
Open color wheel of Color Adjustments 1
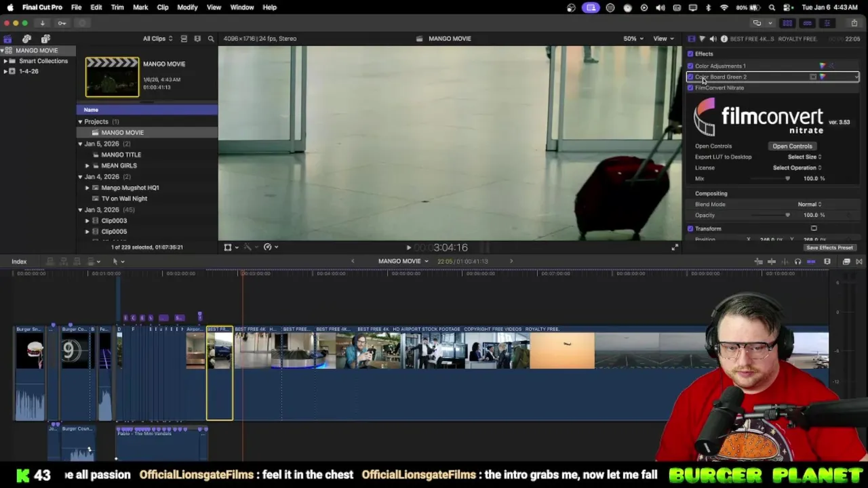(x=823, y=66)
